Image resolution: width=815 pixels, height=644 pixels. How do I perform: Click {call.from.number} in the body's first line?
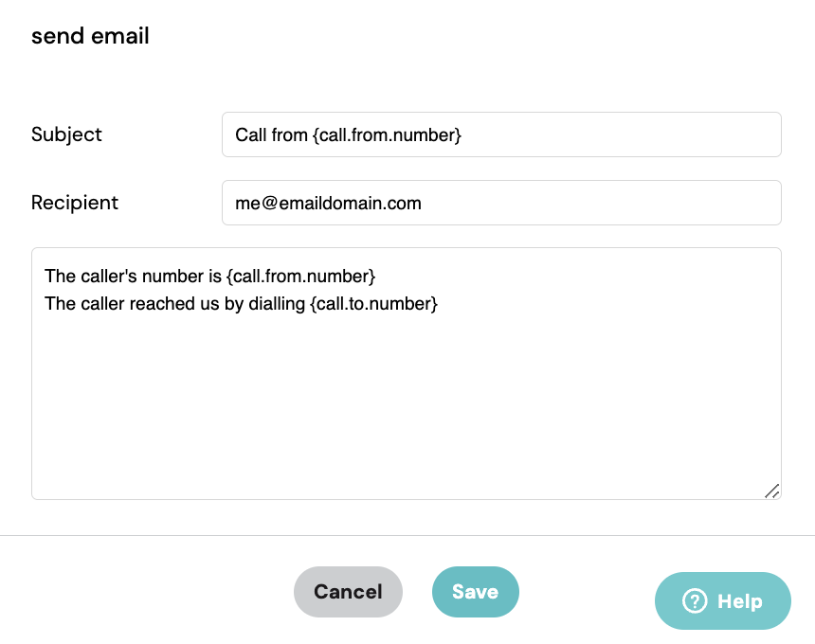point(301,276)
